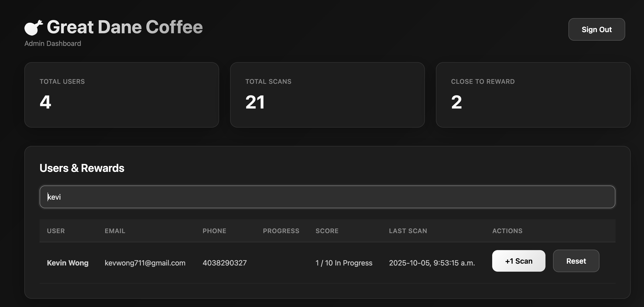
Task: Select the Total Scans stat card
Action: pos(327,95)
